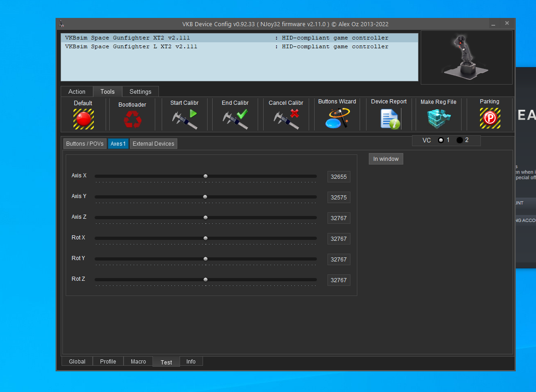536x392 pixels.
Task: Select the Test bottom tab
Action: pos(166,362)
